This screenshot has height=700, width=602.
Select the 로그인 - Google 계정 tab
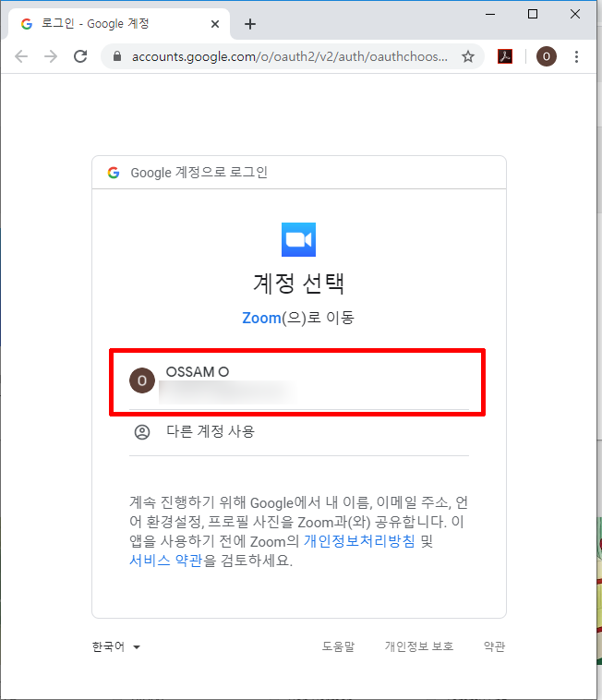[118, 24]
